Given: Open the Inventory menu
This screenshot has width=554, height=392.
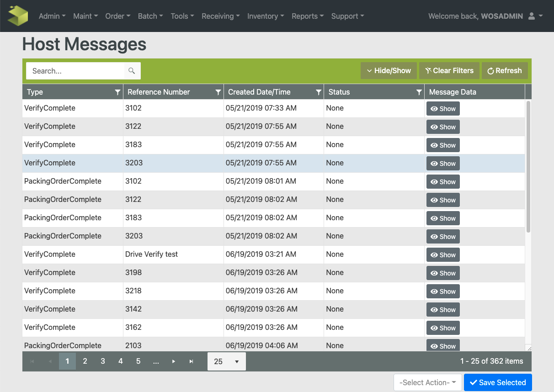Looking at the screenshot, I should point(266,16).
